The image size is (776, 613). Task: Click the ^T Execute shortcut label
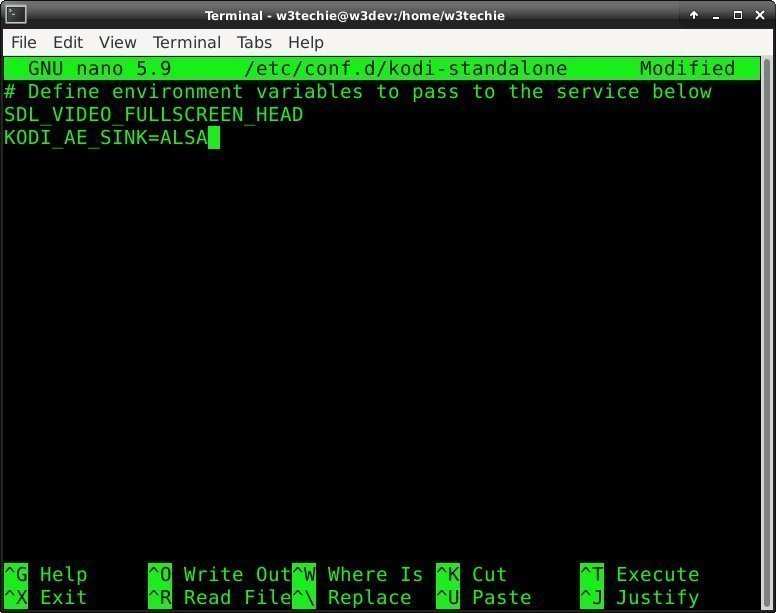(640, 574)
